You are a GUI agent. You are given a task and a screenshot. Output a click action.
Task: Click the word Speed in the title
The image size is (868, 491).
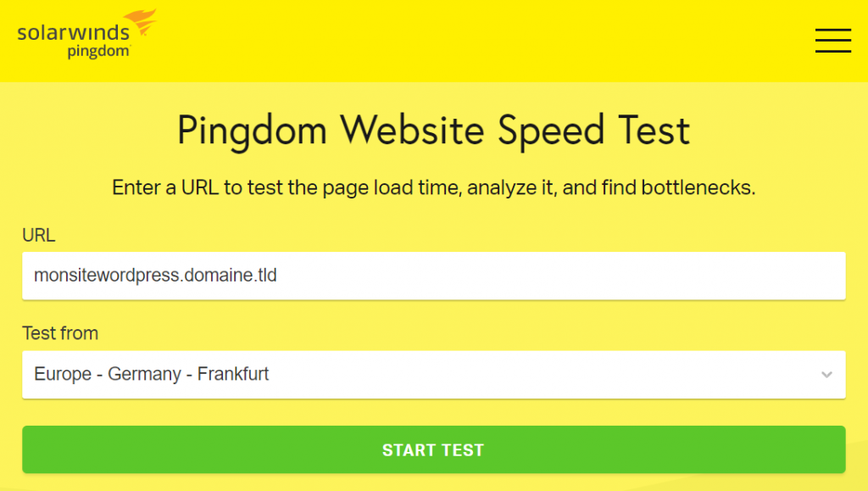coord(550,131)
